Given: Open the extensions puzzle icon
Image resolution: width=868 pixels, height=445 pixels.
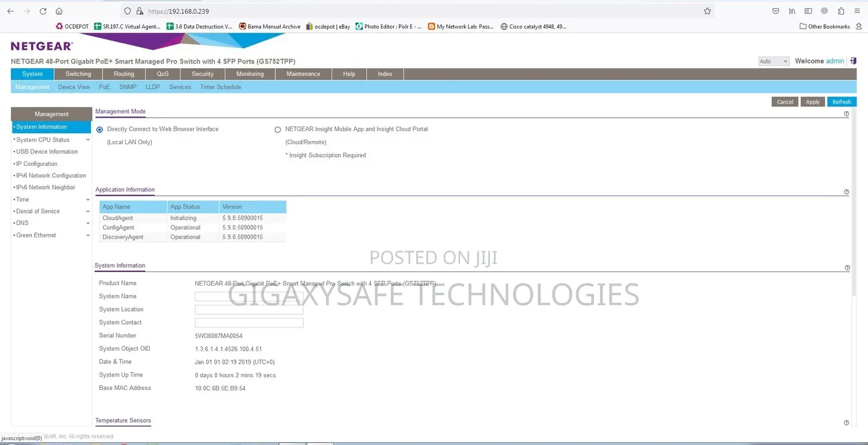Looking at the screenshot, I should pyautogui.click(x=841, y=11).
